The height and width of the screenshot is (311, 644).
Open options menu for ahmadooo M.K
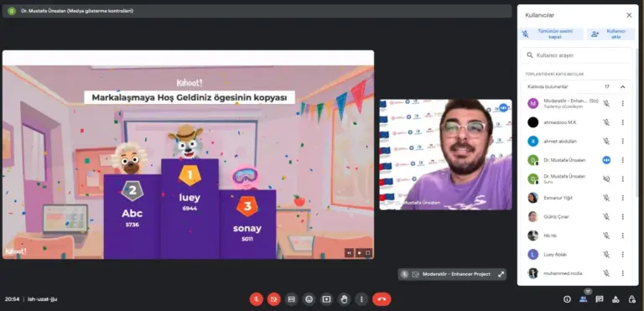click(623, 122)
